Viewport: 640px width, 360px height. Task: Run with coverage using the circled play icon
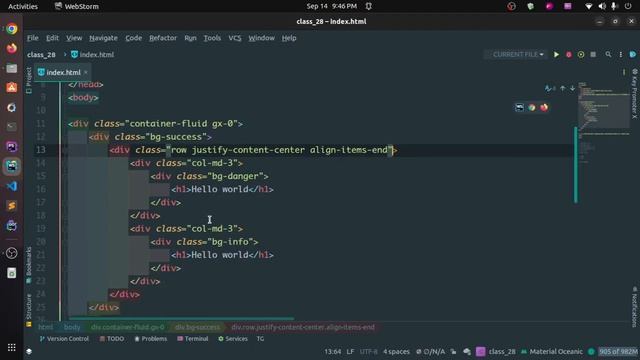coord(581,55)
